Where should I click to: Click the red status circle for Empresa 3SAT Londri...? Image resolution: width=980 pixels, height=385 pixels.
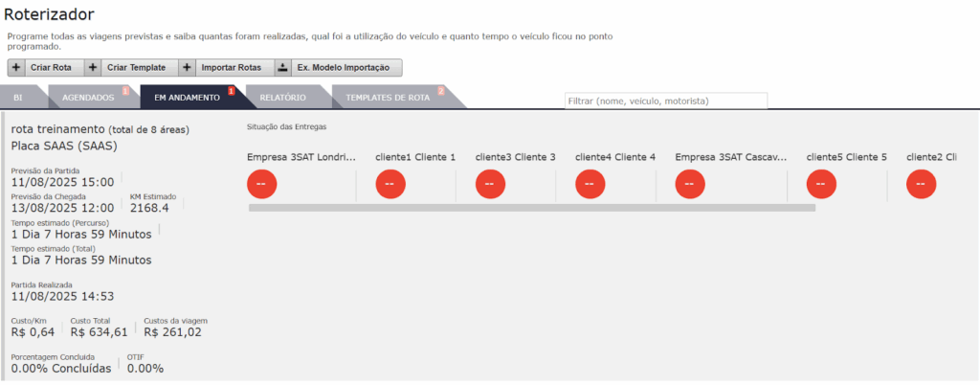[262, 184]
